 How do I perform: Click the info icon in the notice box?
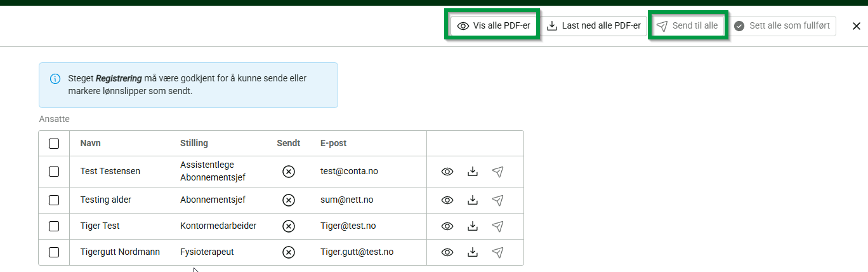point(55,79)
